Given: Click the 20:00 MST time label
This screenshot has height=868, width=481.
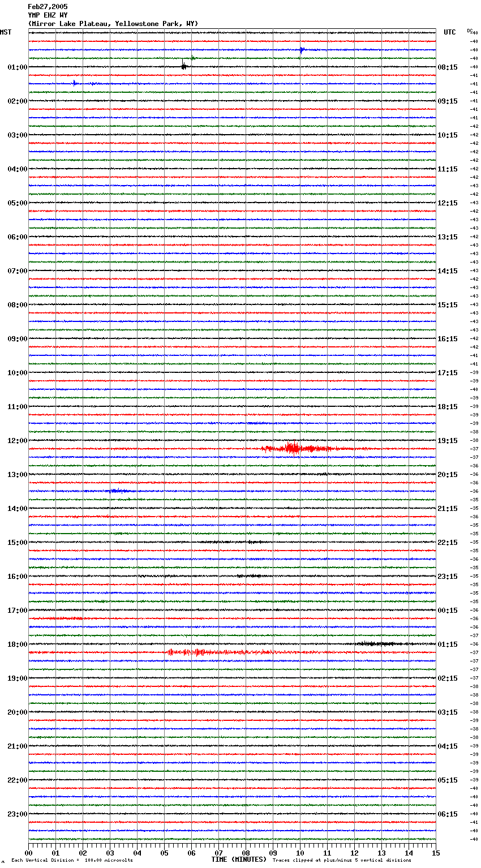Looking at the screenshot, I should click(x=18, y=712).
